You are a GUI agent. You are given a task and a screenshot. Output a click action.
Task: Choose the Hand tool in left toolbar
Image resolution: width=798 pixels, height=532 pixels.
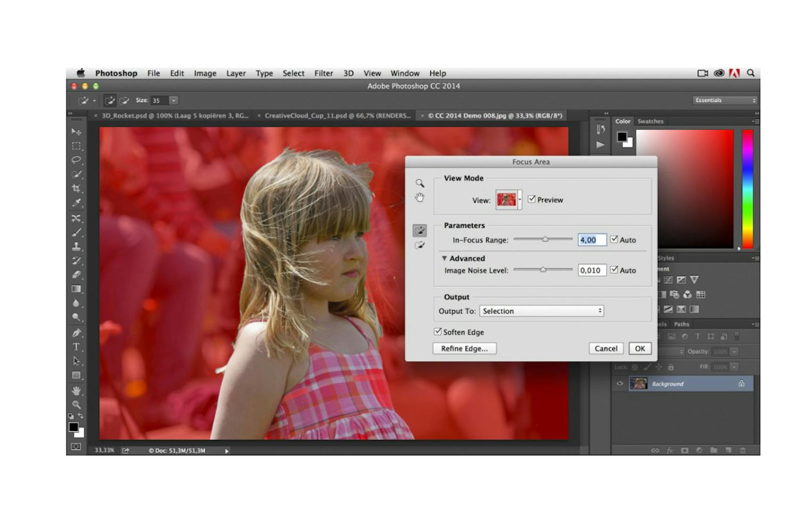tap(77, 390)
